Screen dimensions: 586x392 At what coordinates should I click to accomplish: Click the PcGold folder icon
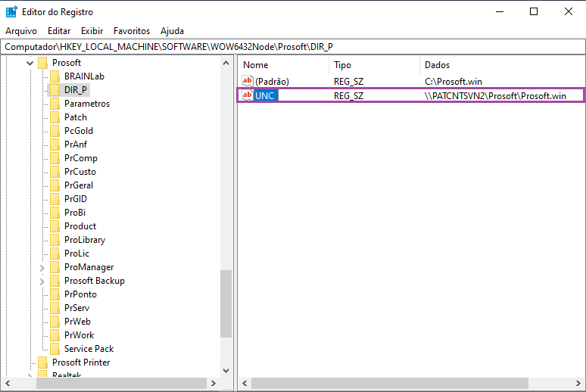tap(55, 131)
